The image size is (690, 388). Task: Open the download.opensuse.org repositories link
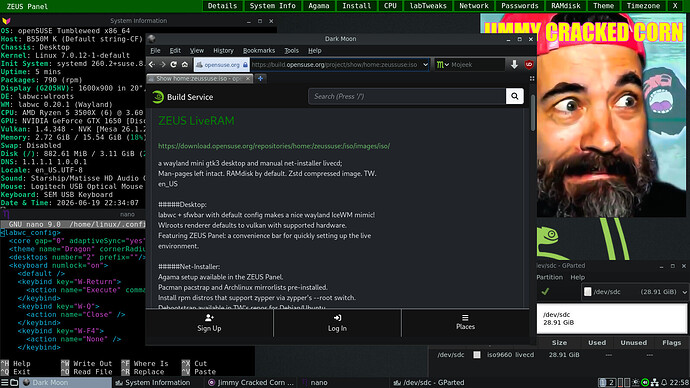(x=274, y=146)
